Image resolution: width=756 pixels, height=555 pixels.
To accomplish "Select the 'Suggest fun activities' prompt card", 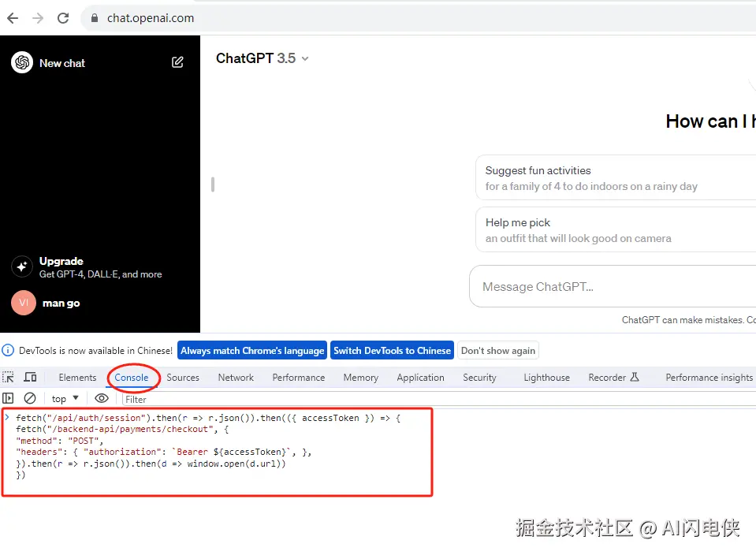I will [615, 177].
